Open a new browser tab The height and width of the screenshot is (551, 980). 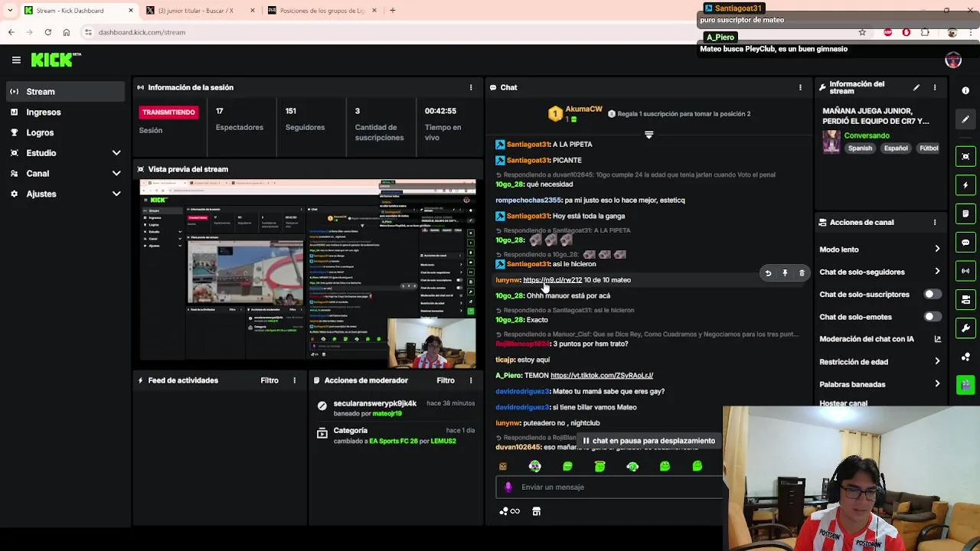[392, 11]
